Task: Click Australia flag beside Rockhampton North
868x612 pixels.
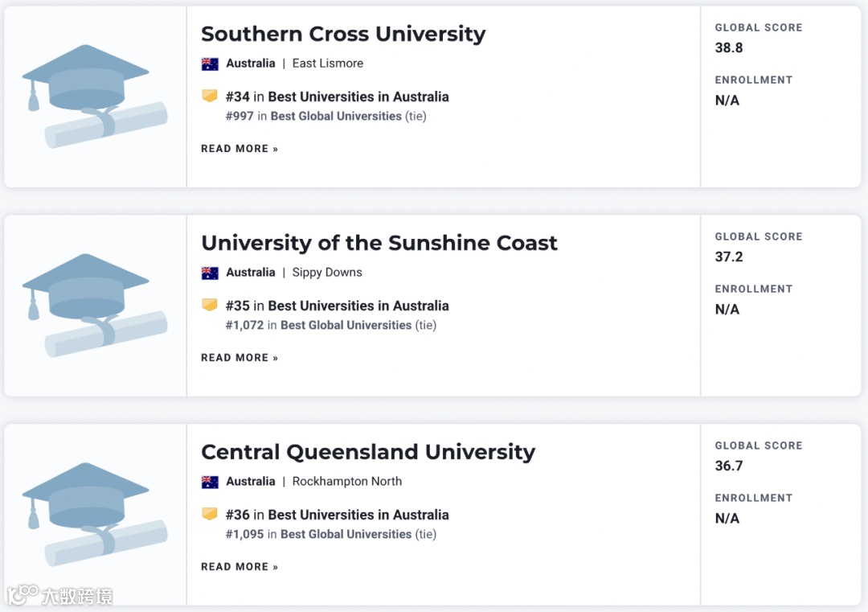Action: click(210, 482)
